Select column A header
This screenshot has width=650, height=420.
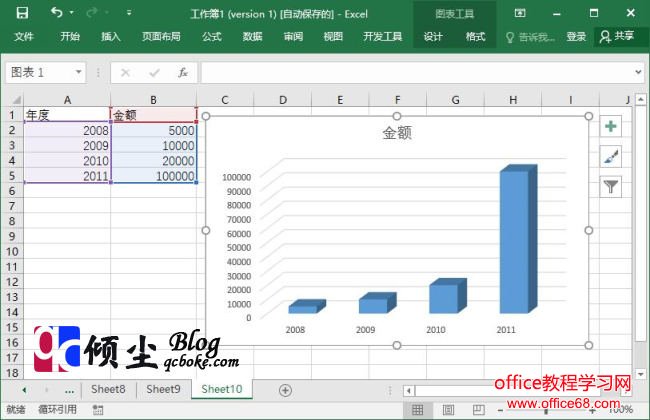[67, 100]
